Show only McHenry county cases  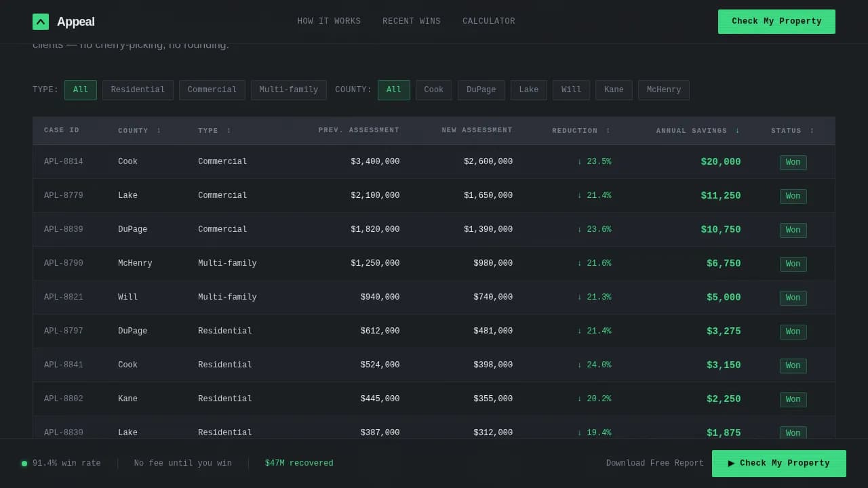[663, 90]
